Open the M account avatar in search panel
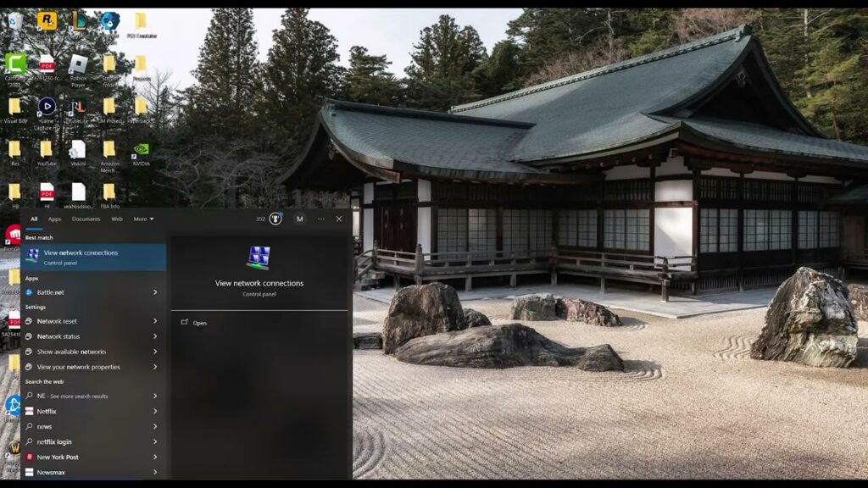Screen dimensions: 868x488 coord(299,219)
